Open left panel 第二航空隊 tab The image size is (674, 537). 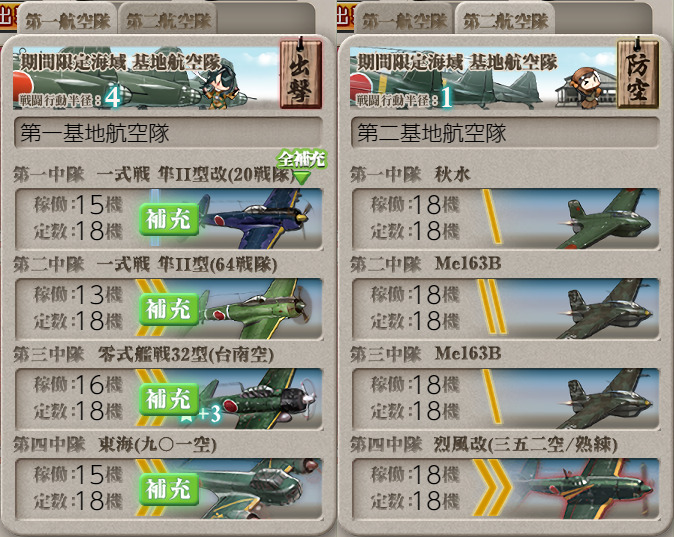coord(168,20)
